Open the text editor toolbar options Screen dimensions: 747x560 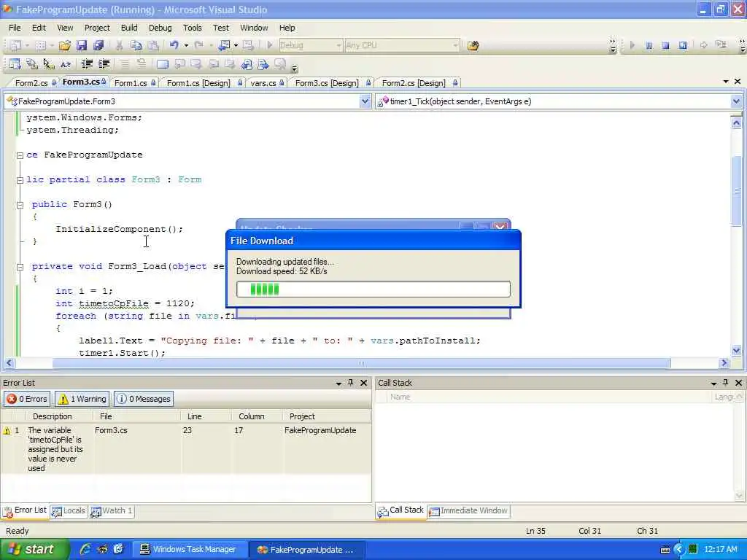pos(294,68)
